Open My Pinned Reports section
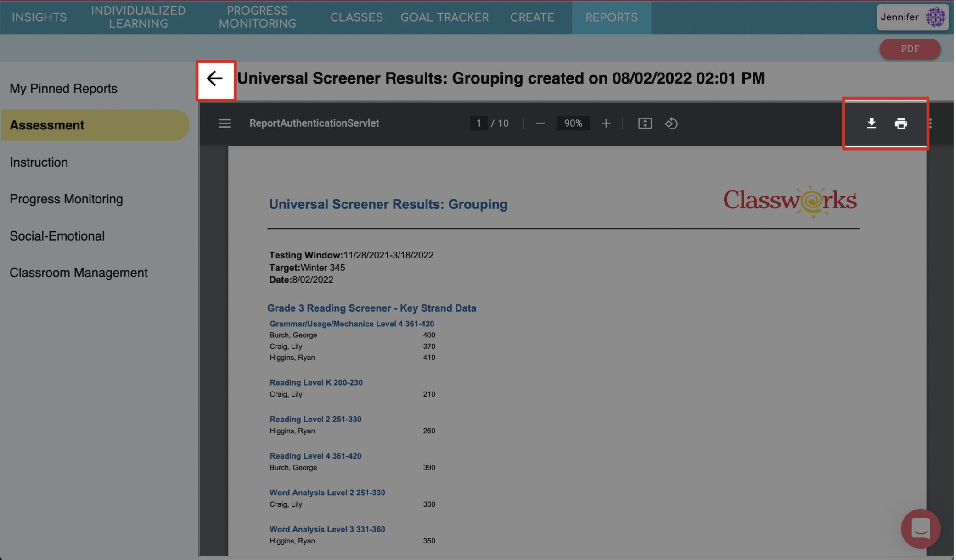 [63, 88]
